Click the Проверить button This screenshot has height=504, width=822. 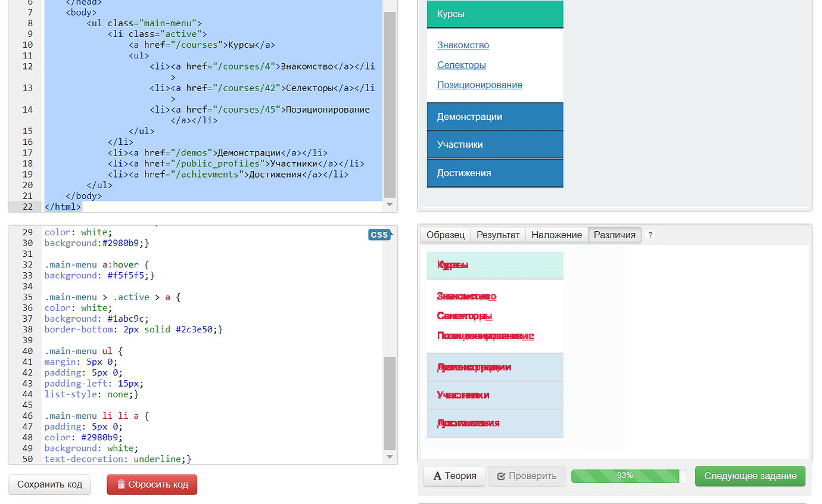[527, 476]
